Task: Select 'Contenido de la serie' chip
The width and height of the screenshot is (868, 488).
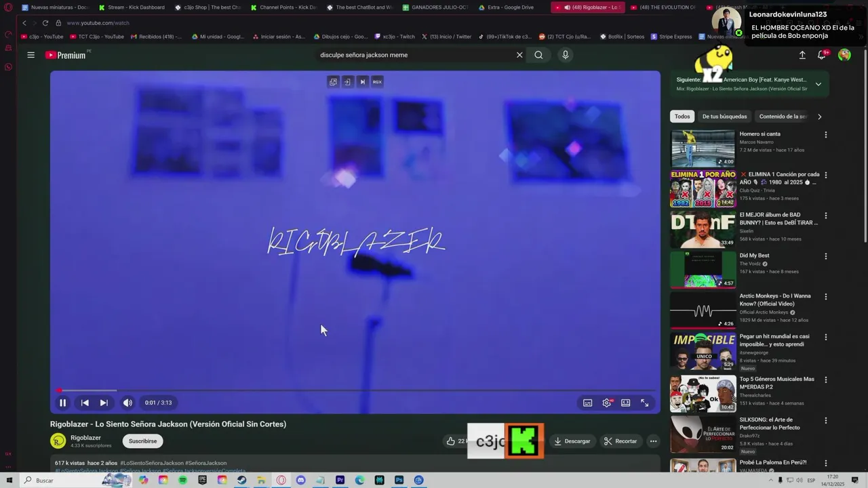Action: pyautogui.click(x=783, y=117)
